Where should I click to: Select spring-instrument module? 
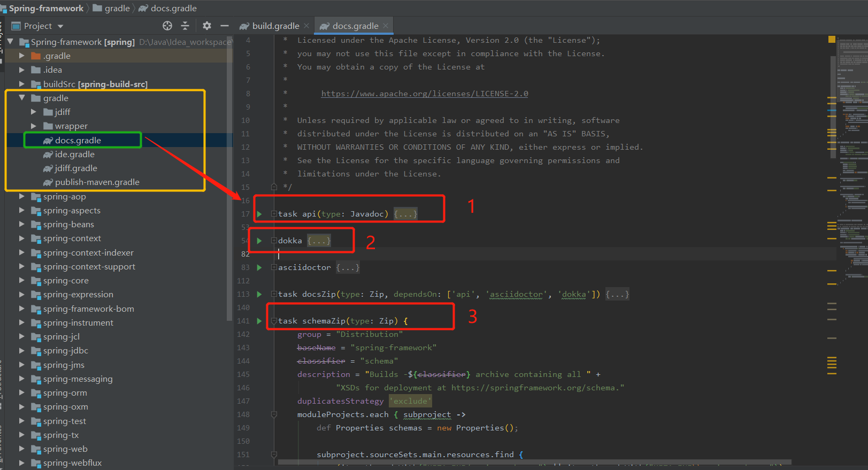coord(78,322)
